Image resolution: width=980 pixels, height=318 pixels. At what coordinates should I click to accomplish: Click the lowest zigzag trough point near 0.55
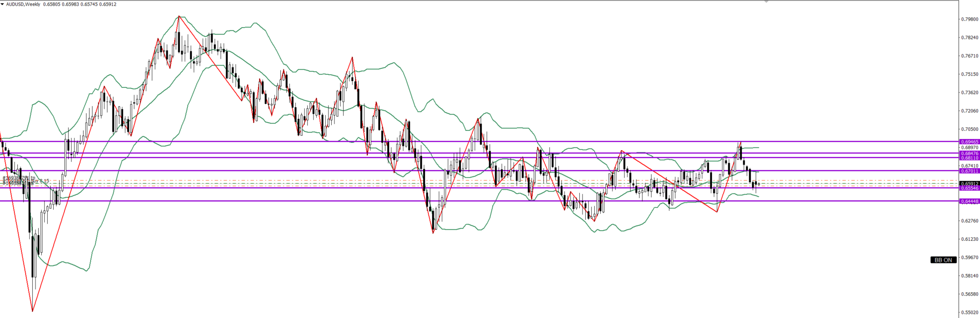click(32, 311)
